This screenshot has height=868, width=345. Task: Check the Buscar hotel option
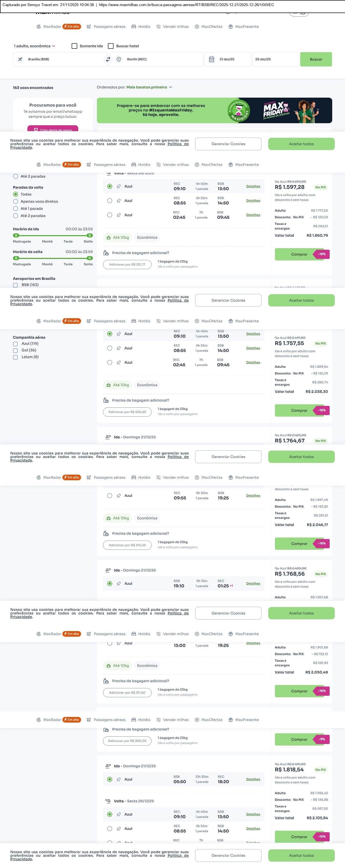pos(111,46)
